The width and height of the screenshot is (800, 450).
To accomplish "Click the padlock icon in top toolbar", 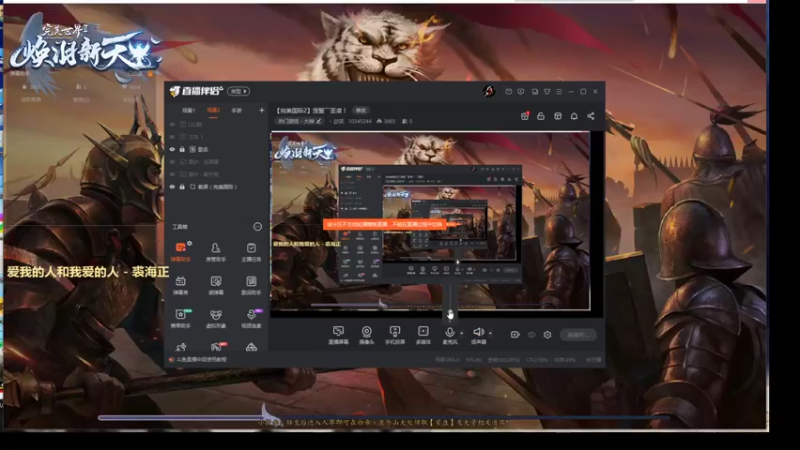I will [x=541, y=116].
